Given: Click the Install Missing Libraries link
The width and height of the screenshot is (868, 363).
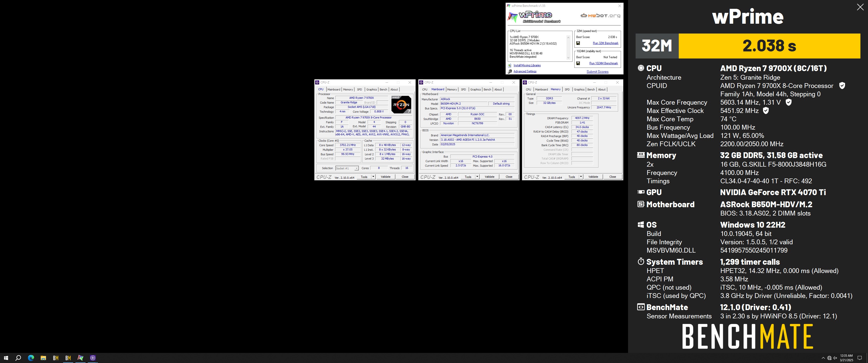Looking at the screenshot, I should [527, 65].
